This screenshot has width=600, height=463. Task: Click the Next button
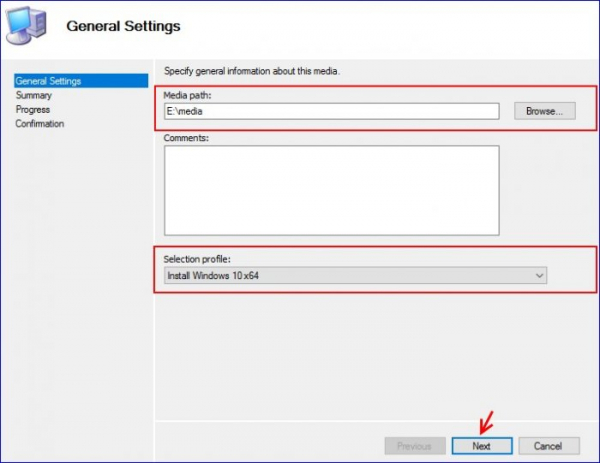(482, 446)
